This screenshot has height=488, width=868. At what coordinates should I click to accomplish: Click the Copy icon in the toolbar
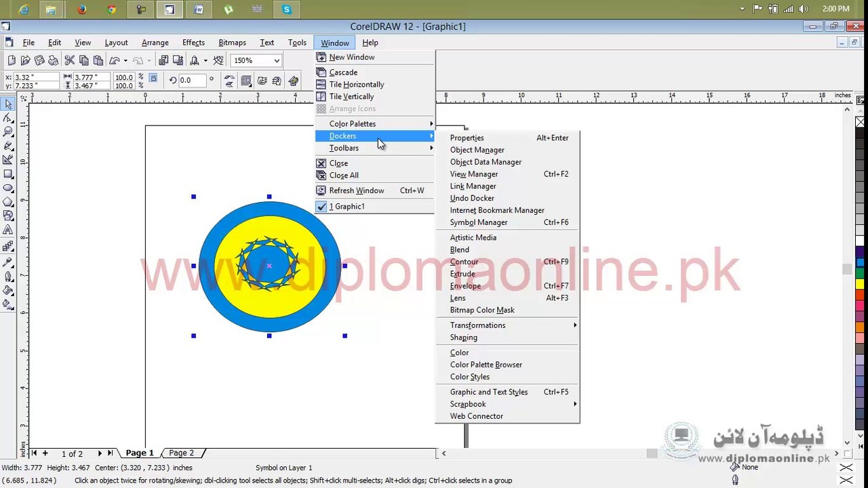click(x=84, y=60)
